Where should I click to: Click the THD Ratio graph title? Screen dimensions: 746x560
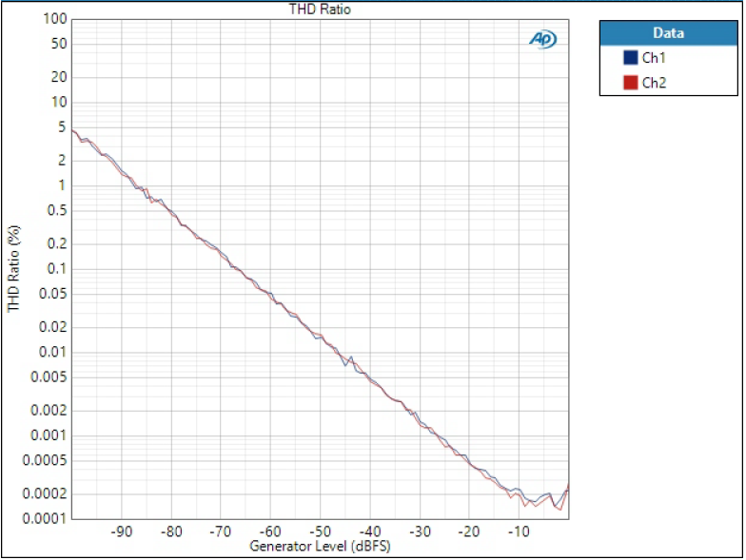(320, 10)
